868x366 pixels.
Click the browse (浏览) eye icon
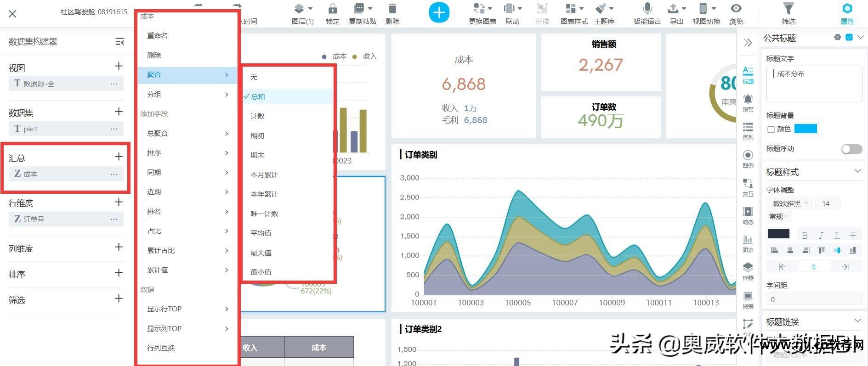(x=736, y=9)
